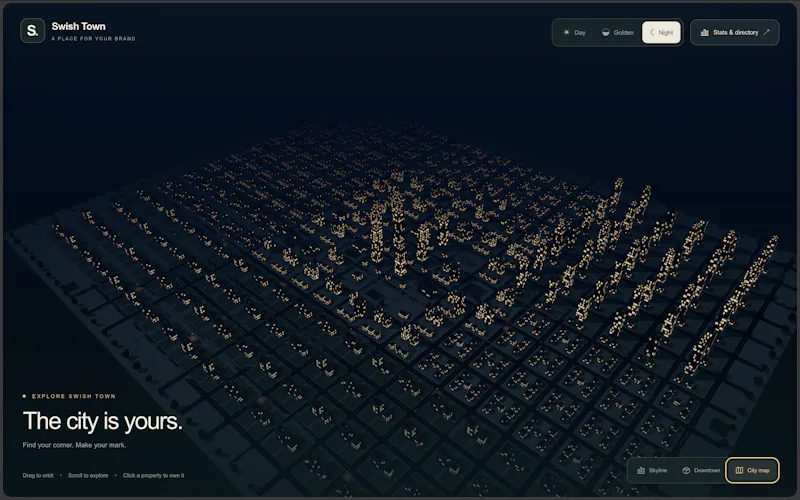800x500 pixels.
Task: Click the Swish Town S. logo icon
Action: tap(33, 31)
